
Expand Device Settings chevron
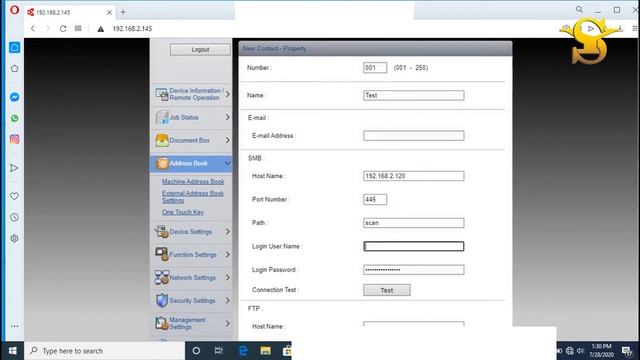point(227,231)
